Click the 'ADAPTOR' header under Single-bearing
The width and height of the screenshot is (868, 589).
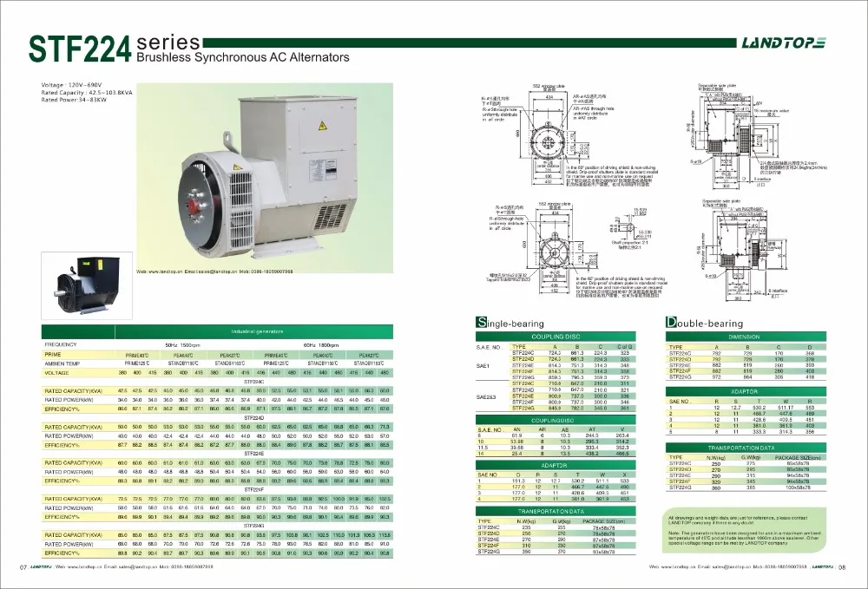tap(556, 466)
